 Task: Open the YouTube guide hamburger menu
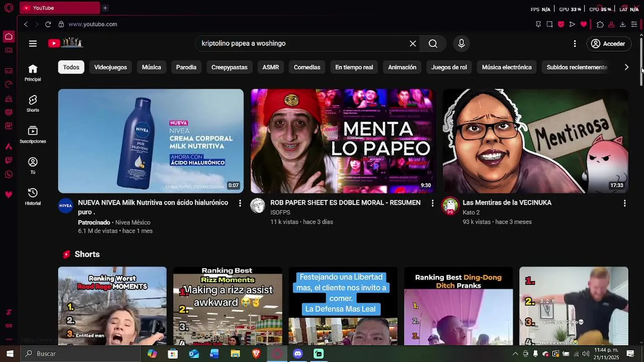(33, 44)
